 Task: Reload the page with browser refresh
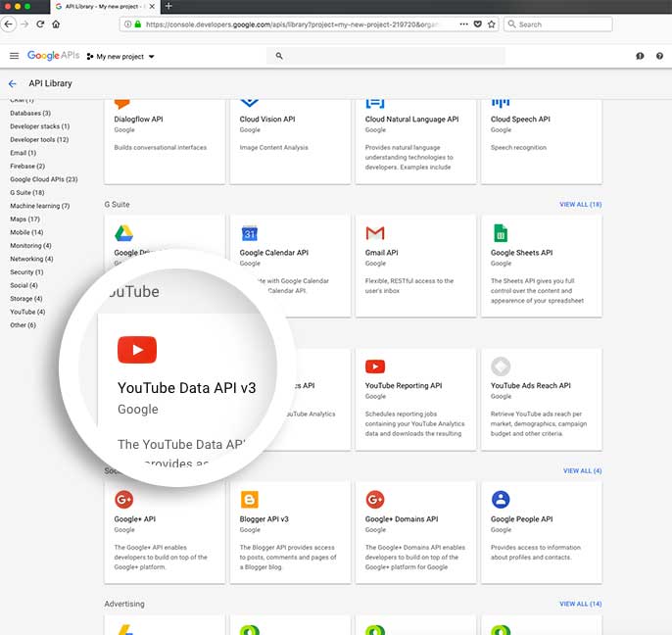[40, 24]
